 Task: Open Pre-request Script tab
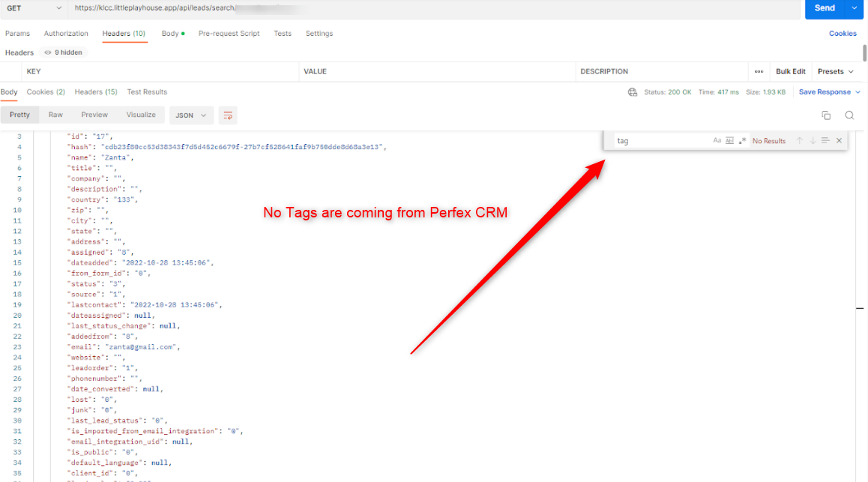[229, 33]
